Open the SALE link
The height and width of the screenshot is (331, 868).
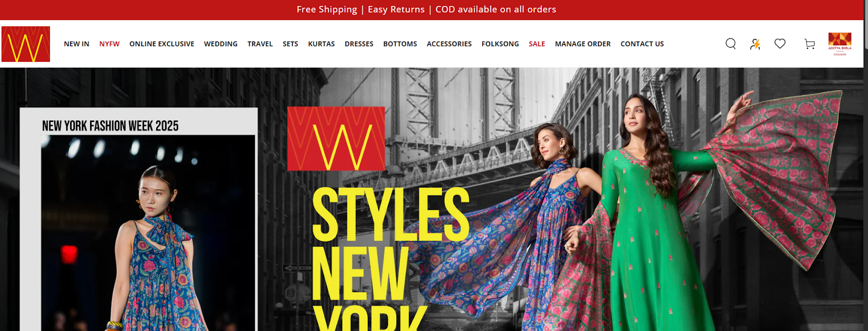point(537,44)
